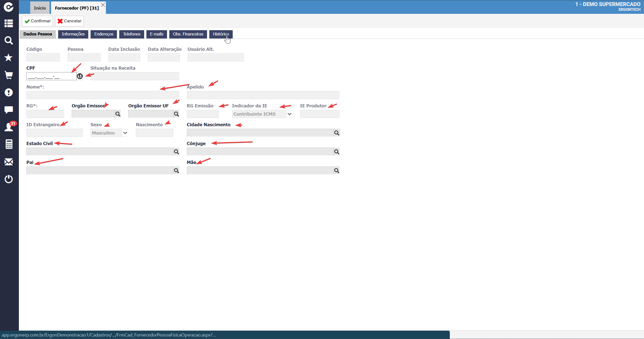This screenshot has height=339, width=644.
Task: Search Mãe with magnifier icon
Action: pyautogui.click(x=337, y=171)
